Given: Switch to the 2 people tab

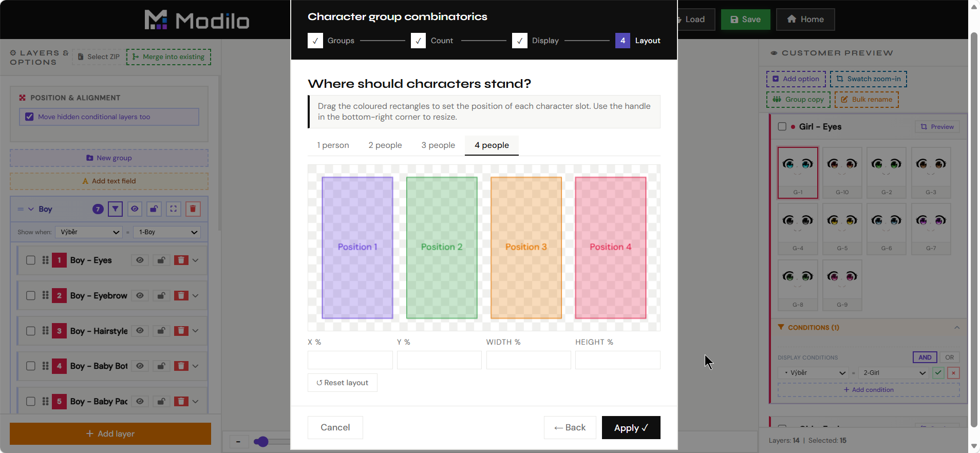Looking at the screenshot, I should coord(385,145).
